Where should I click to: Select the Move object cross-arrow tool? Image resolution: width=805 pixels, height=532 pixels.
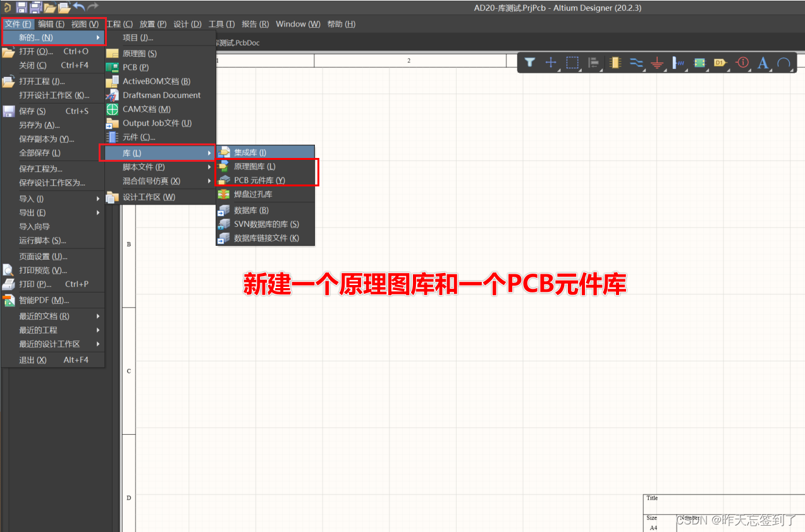pyautogui.click(x=551, y=63)
